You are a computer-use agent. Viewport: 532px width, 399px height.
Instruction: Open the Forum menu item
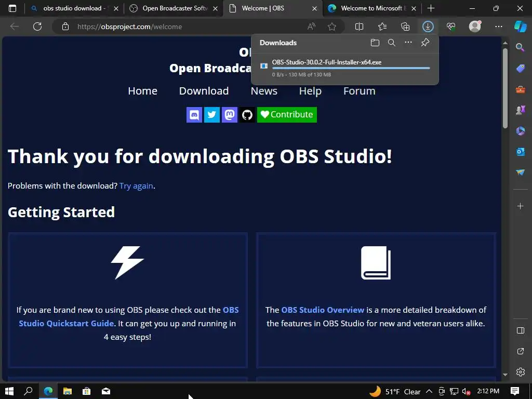[360, 91]
